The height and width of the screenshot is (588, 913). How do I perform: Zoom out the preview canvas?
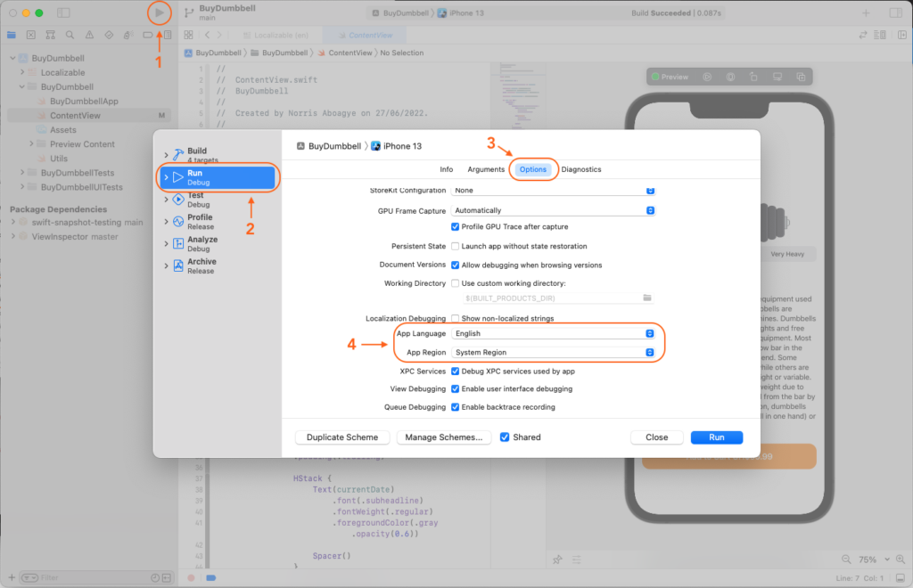pos(846,559)
